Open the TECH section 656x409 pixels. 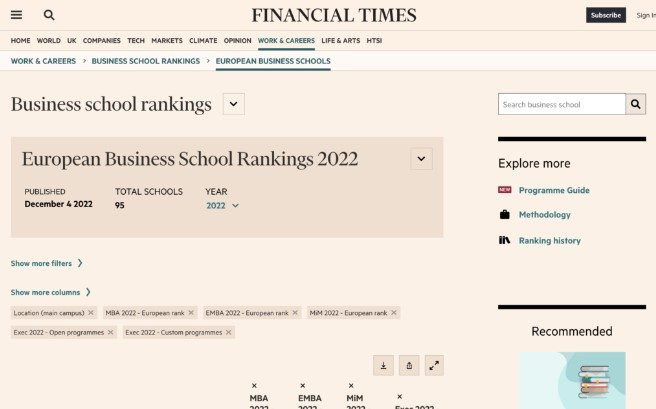click(x=136, y=41)
